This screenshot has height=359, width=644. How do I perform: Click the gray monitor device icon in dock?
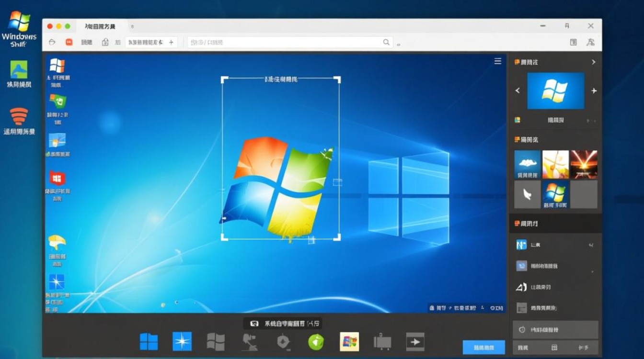tap(382, 342)
